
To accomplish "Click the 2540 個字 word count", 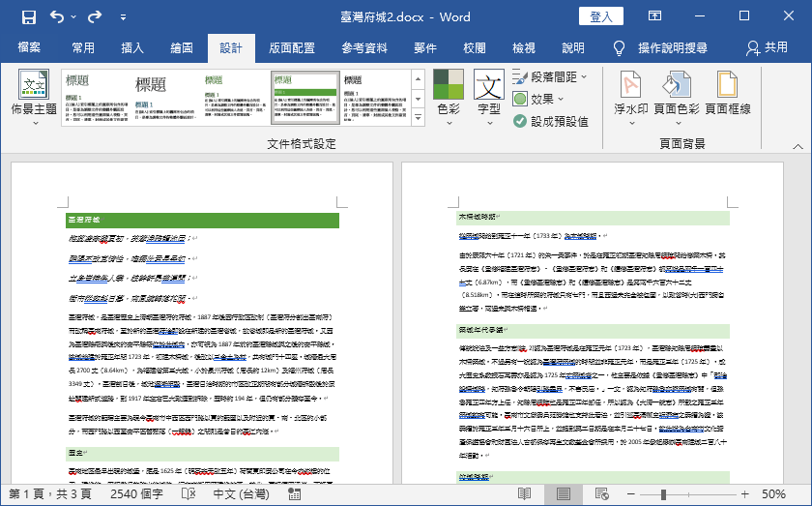I will pyautogui.click(x=136, y=494).
